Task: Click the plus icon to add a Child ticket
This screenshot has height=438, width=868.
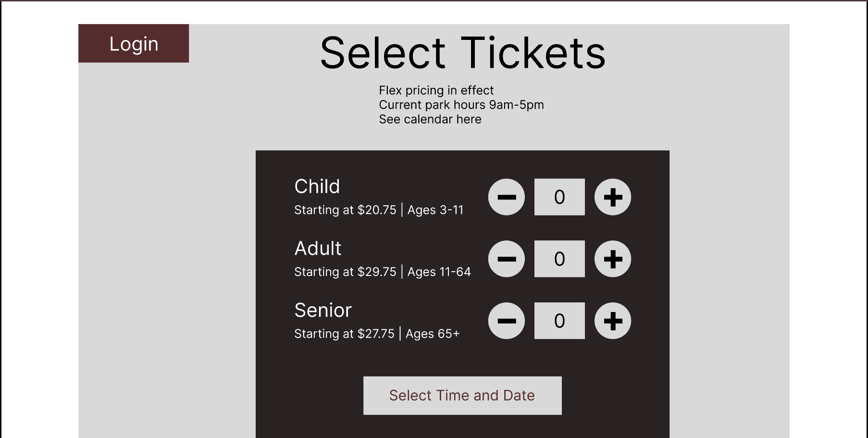Action: (612, 196)
